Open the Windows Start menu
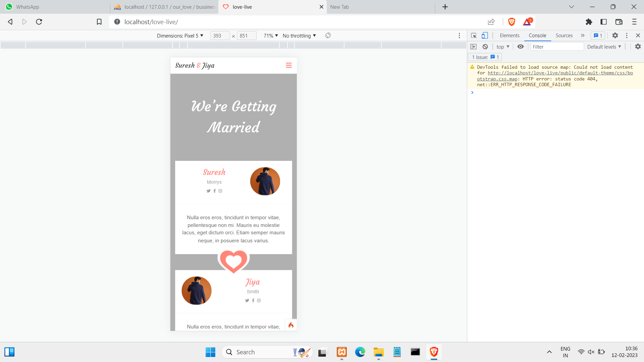The height and width of the screenshot is (362, 644). (x=210, y=352)
